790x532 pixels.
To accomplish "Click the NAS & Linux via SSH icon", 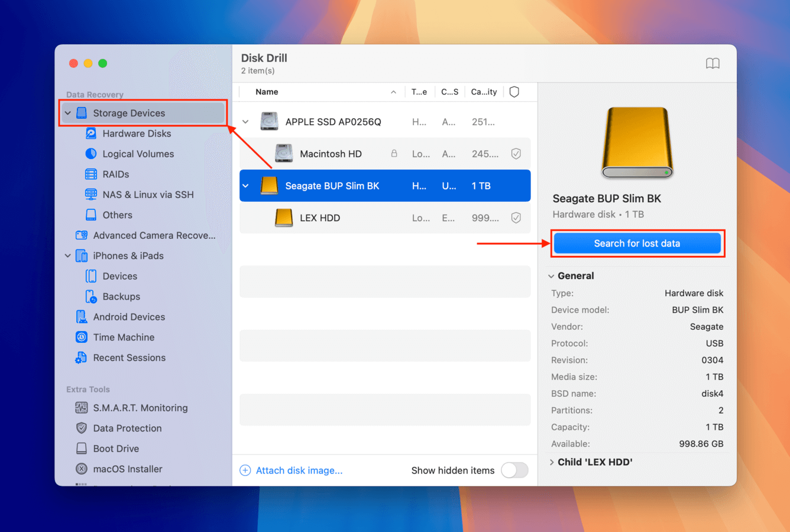I will click(x=91, y=194).
